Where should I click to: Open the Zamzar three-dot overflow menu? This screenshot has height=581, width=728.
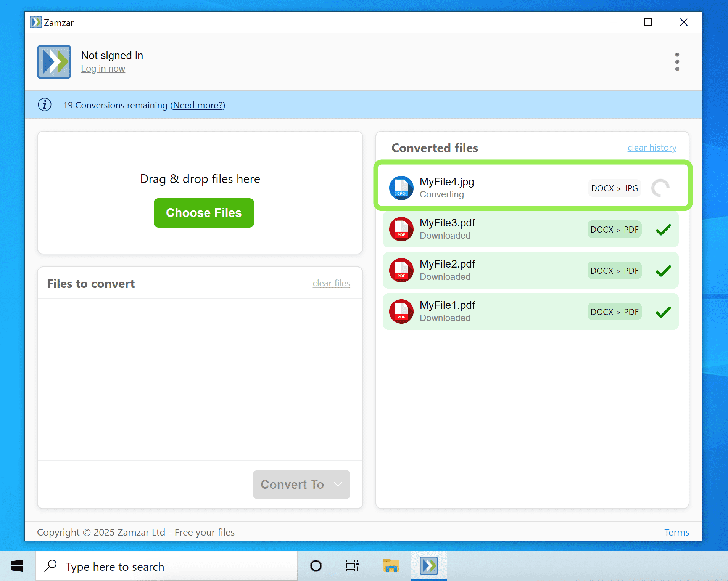point(677,61)
